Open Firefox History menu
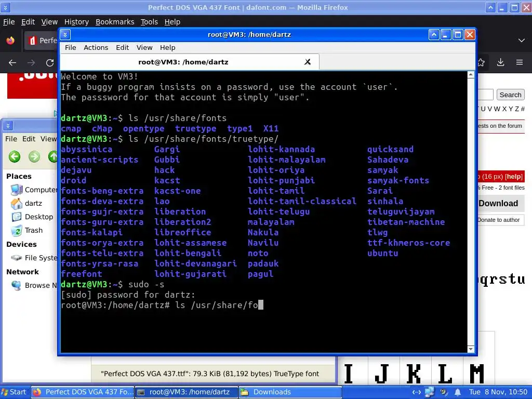This screenshot has width=532, height=399. point(76,22)
